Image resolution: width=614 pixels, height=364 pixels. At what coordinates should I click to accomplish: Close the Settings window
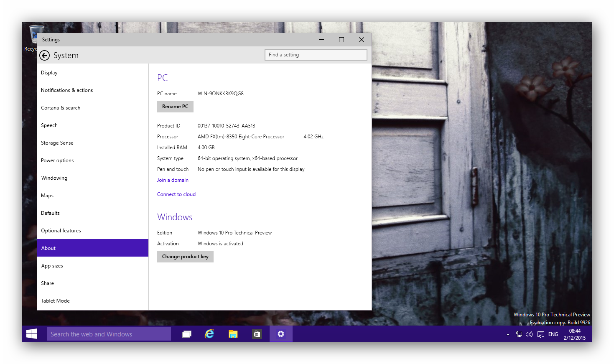click(x=362, y=40)
